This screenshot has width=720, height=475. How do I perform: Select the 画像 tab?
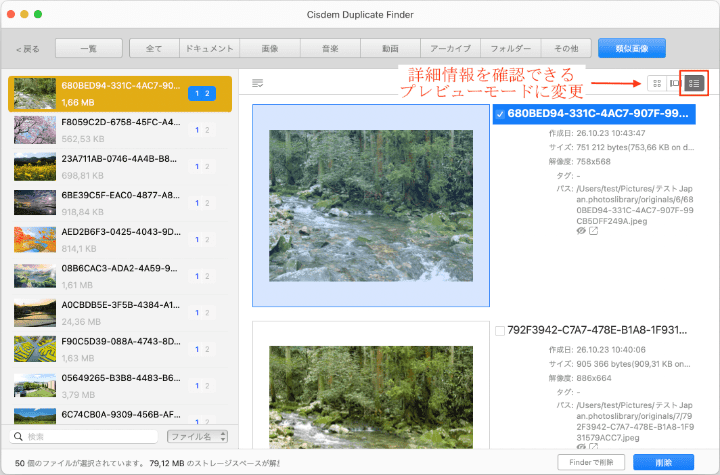pos(270,48)
